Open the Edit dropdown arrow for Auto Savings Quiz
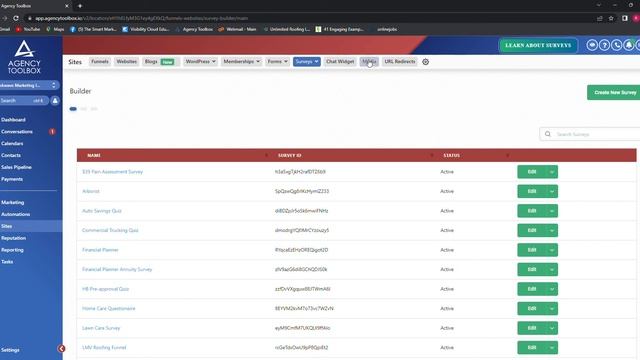The width and height of the screenshot is (640, 360). click(x=552, y=211)
